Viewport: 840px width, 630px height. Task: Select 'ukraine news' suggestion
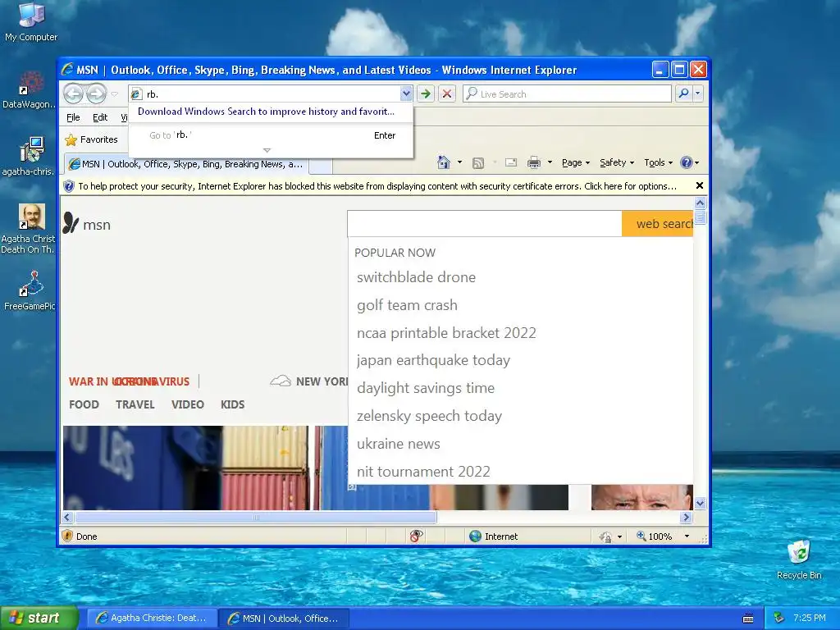[x=399, y=444]
